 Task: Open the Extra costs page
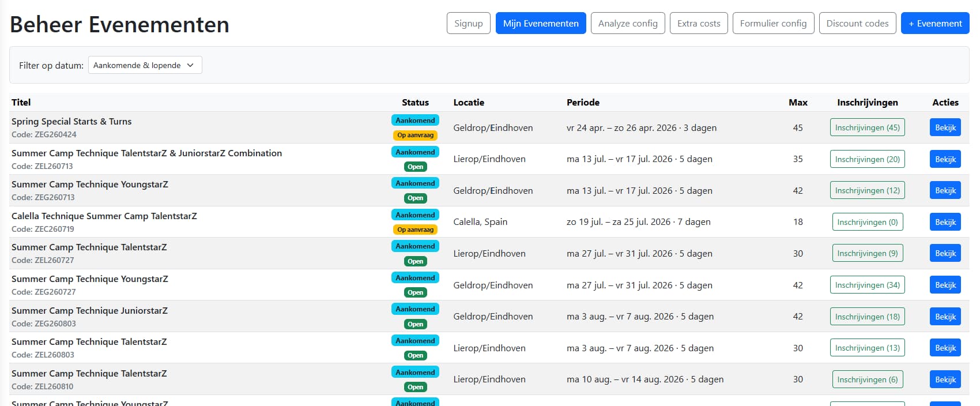698,24
